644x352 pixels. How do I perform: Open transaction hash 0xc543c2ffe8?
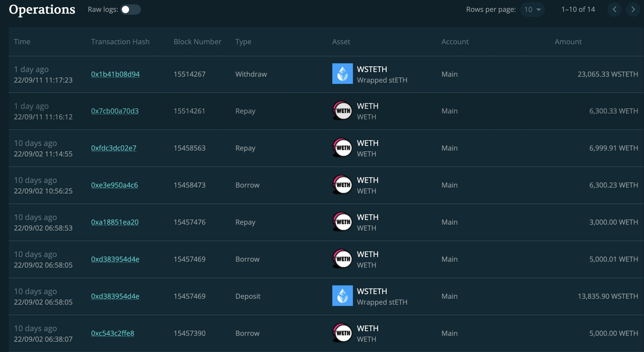point(113,333)
